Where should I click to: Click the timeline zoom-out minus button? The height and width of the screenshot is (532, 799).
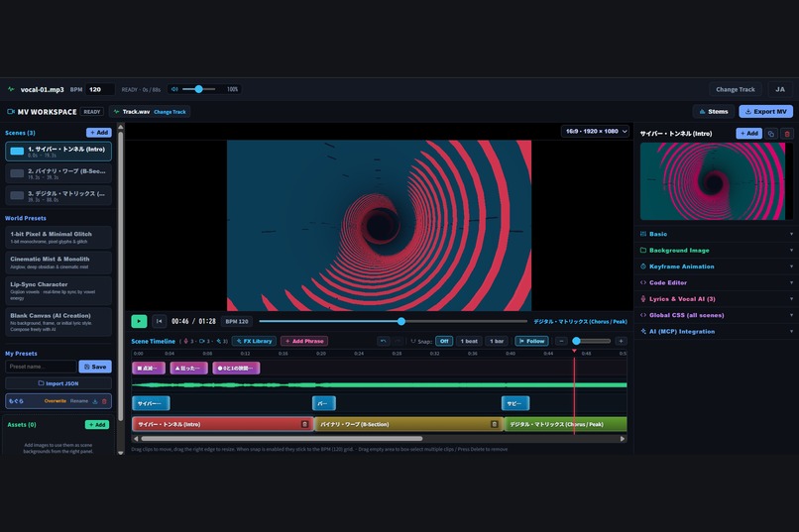tap(561, 341)
